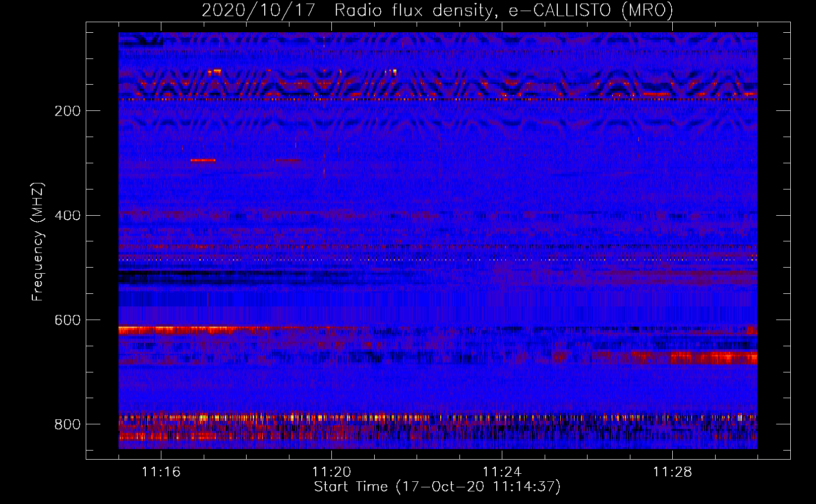Select the 11:20 time tick label

click(332, 472)
